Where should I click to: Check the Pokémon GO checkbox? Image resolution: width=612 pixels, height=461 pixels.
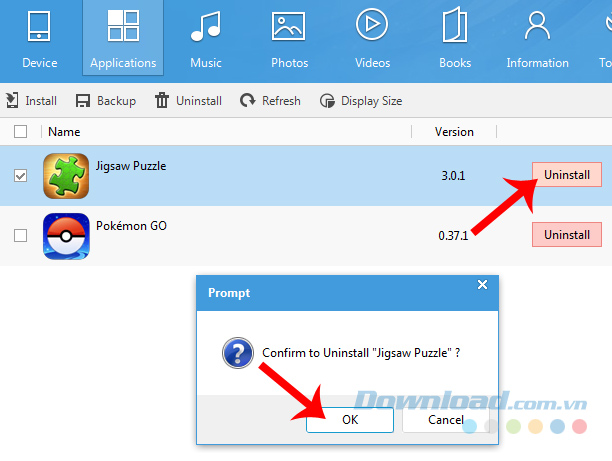[20, 235]
